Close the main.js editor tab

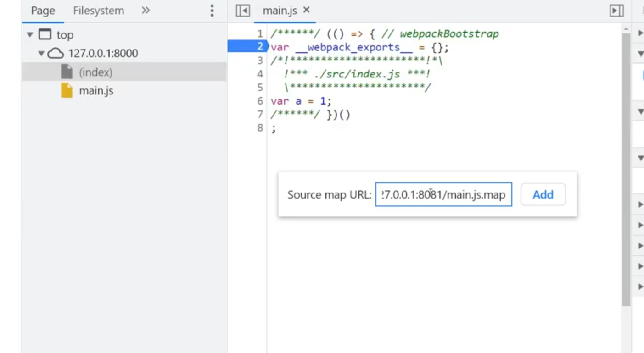307,10
